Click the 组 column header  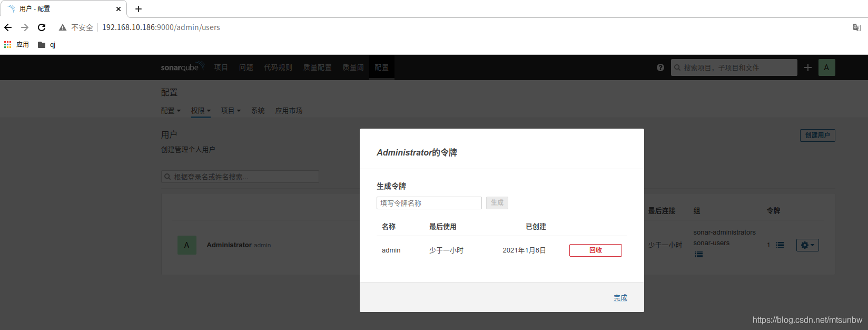click(x=697, y=211)
